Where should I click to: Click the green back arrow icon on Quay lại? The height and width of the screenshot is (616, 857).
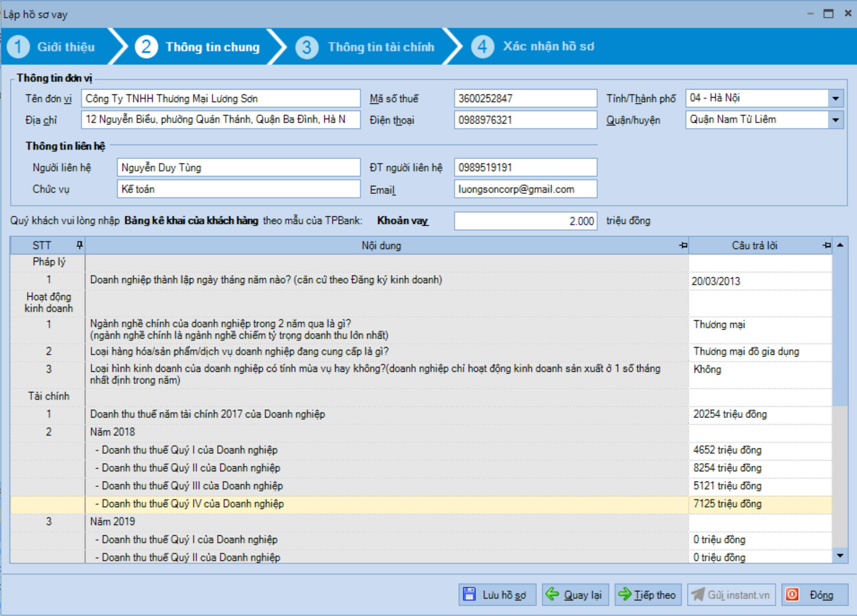552,594
